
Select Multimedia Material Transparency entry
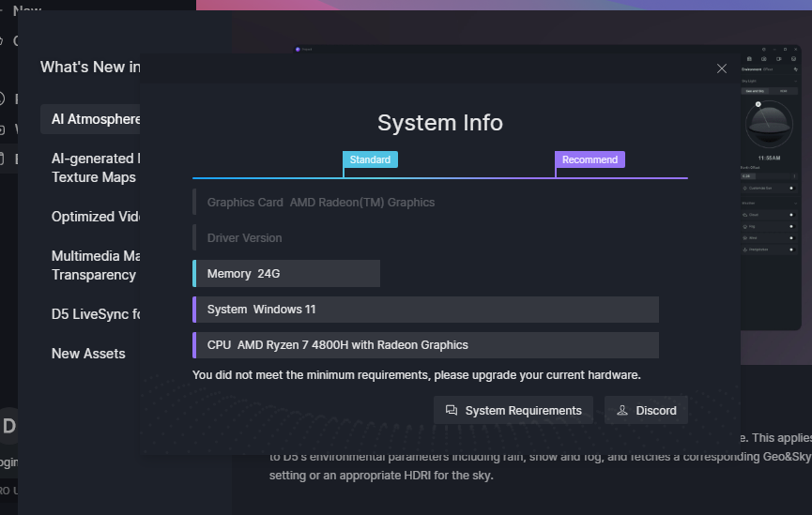[x=96, y=265]
